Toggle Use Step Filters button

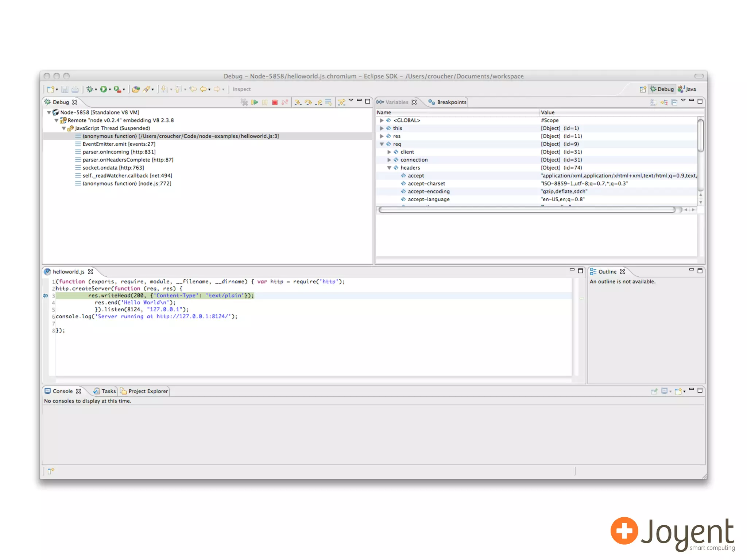pos(341,102)
